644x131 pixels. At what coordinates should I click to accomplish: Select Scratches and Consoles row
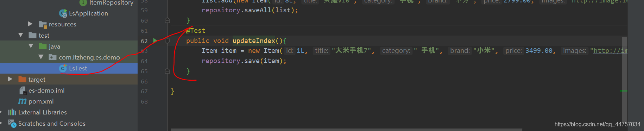69,124
